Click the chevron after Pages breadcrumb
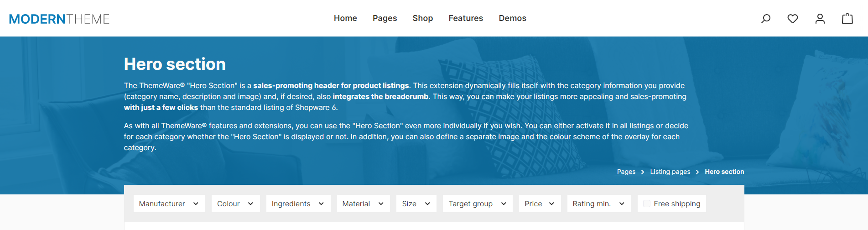 click(x=643, y=172)
